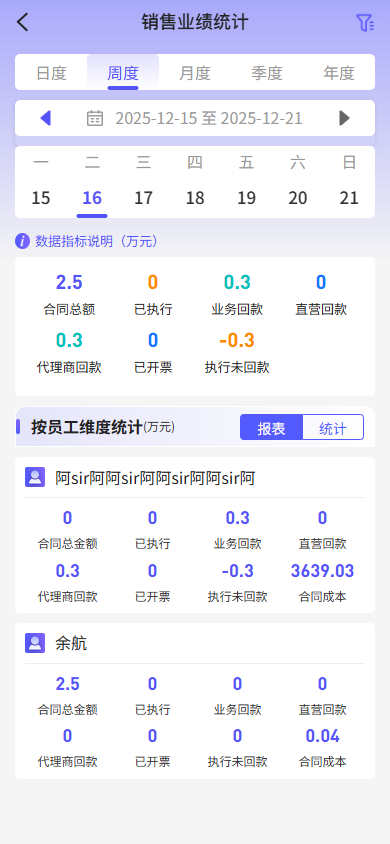
Task: Pick Tuesday the 16th
Action: point(92,198)
